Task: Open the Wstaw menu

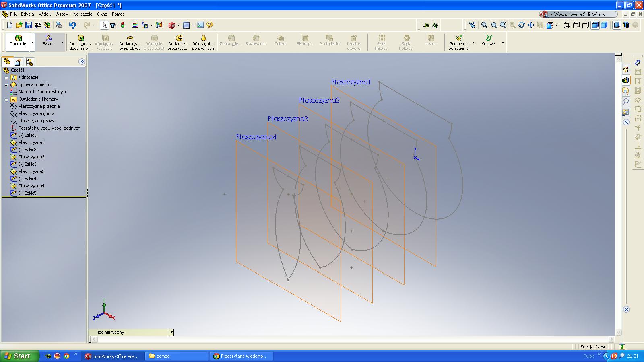Action: tap(62, 14)
